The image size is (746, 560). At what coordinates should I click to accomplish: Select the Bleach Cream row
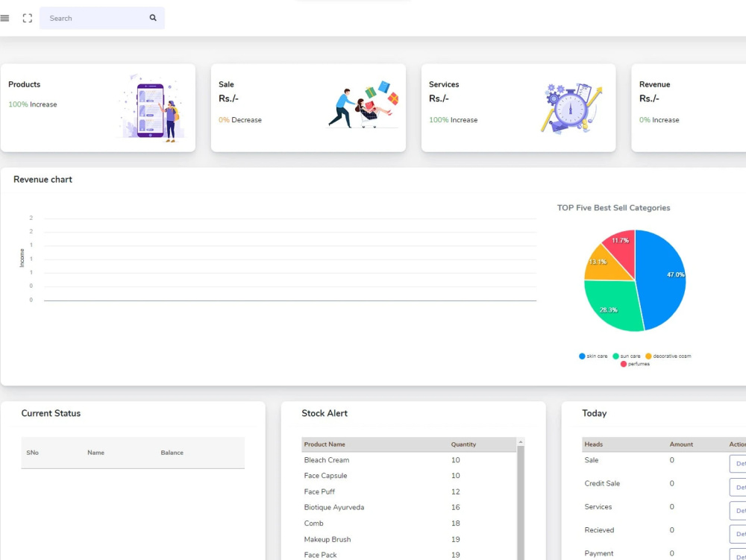pyautogui.click(x=409, y=459)
